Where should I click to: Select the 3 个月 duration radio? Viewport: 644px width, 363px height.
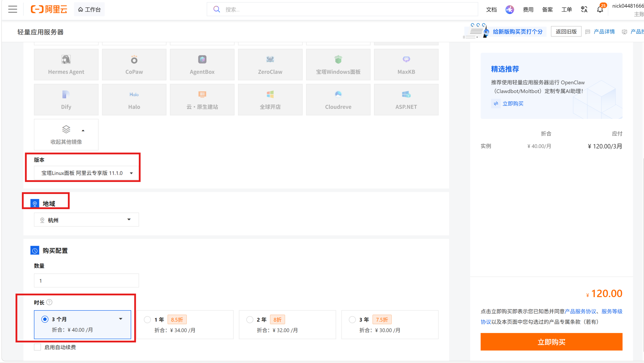coord(45,319)
